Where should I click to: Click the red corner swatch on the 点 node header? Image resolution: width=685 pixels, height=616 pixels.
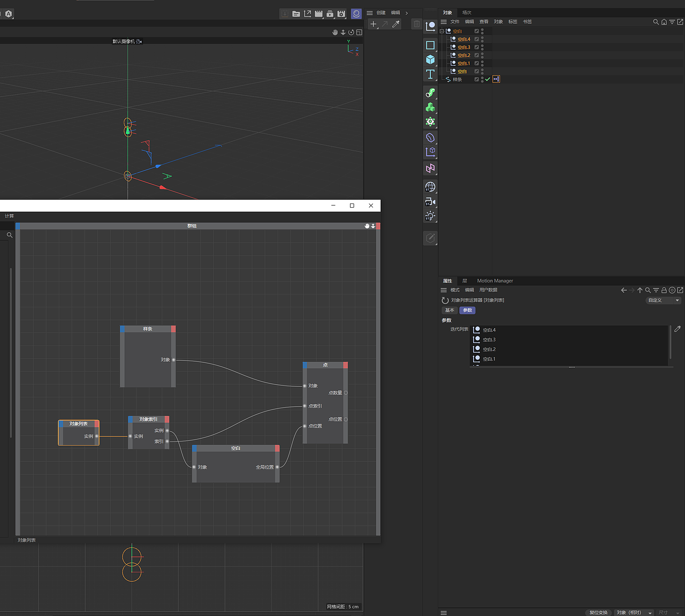(345, 364)
